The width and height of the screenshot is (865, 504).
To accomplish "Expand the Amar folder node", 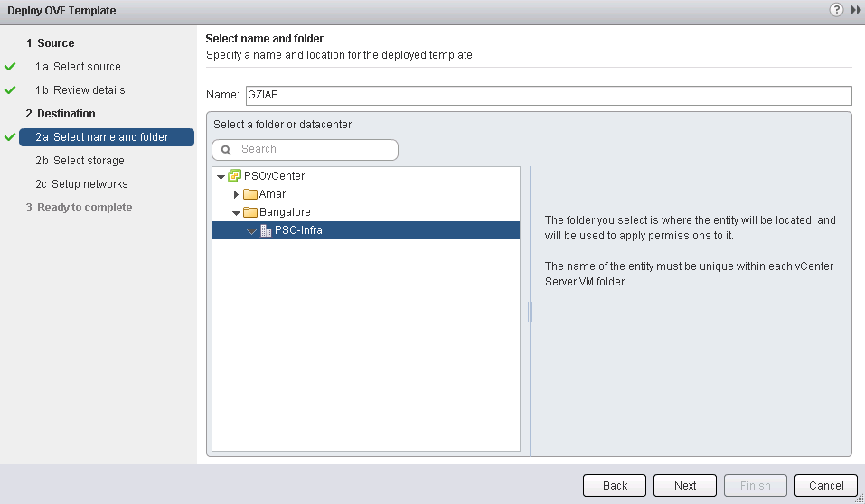I will pos(237,194).
